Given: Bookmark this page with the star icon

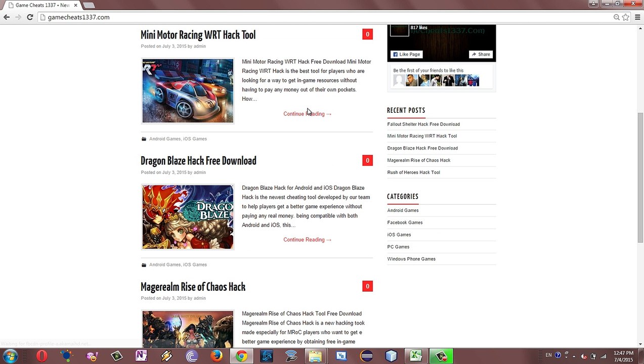Looking at the screenshot, I should [x=626, y=17].
